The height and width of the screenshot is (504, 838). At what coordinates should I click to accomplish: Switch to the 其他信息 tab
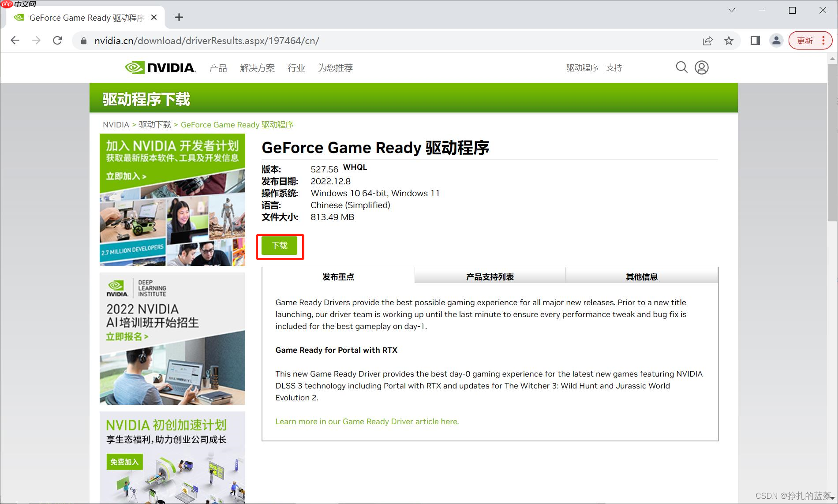pos(641,276)
